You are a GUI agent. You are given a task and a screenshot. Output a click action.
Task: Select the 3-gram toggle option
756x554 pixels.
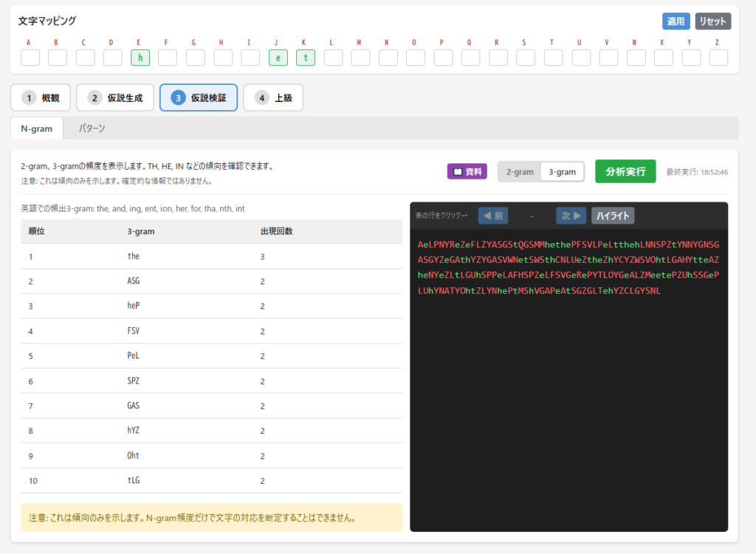tap(562, 171)
